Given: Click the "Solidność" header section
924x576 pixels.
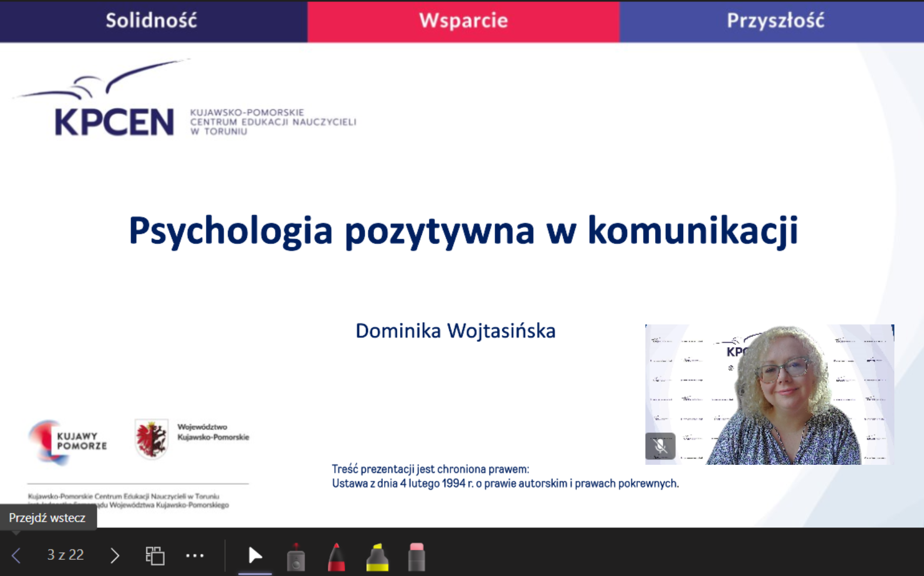Looking at the screenshot, I should (153, 21).
